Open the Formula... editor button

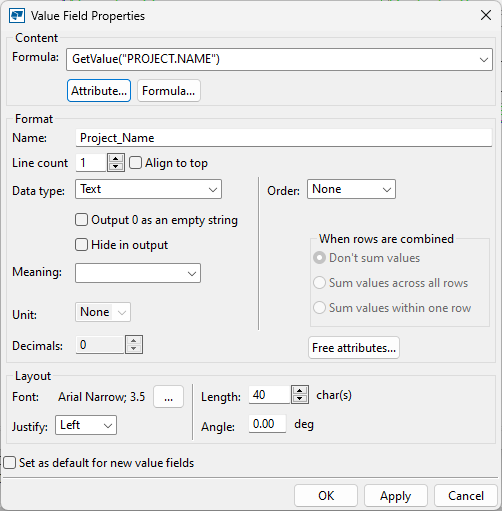pyautogui.click(x=169, y=91)
